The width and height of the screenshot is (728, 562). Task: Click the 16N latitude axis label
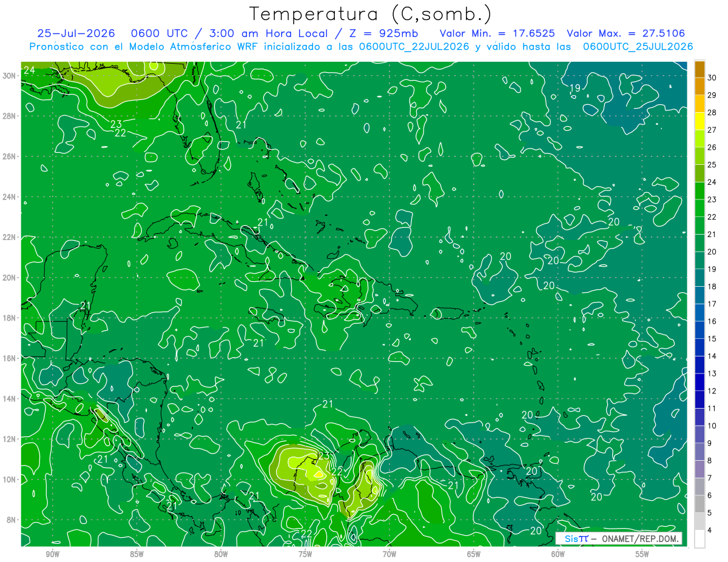click(10, 358)
